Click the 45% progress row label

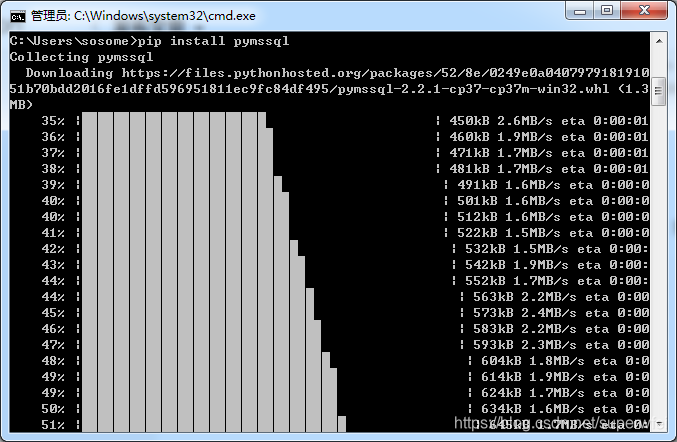tap(53, 313)
